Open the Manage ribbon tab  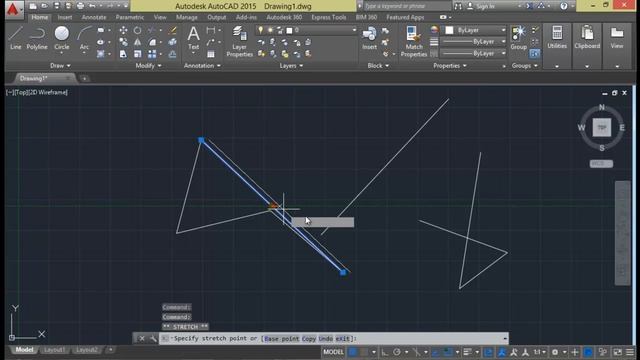point(187,17)
